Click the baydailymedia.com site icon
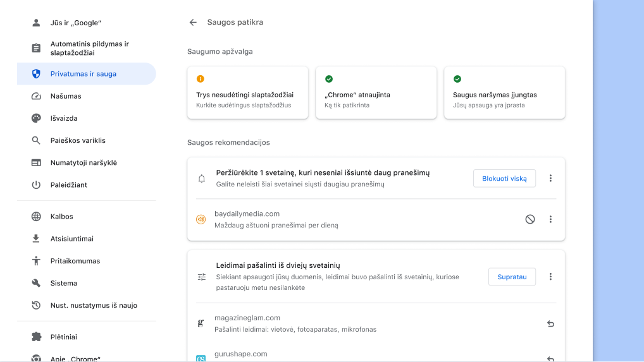The height and width of the screenshot is (362, 644). pos(201,219)
